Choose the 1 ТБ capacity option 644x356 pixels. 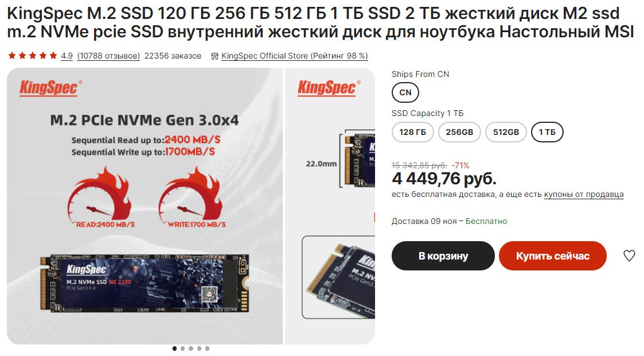pyautogui.click(x=547, y=132)
